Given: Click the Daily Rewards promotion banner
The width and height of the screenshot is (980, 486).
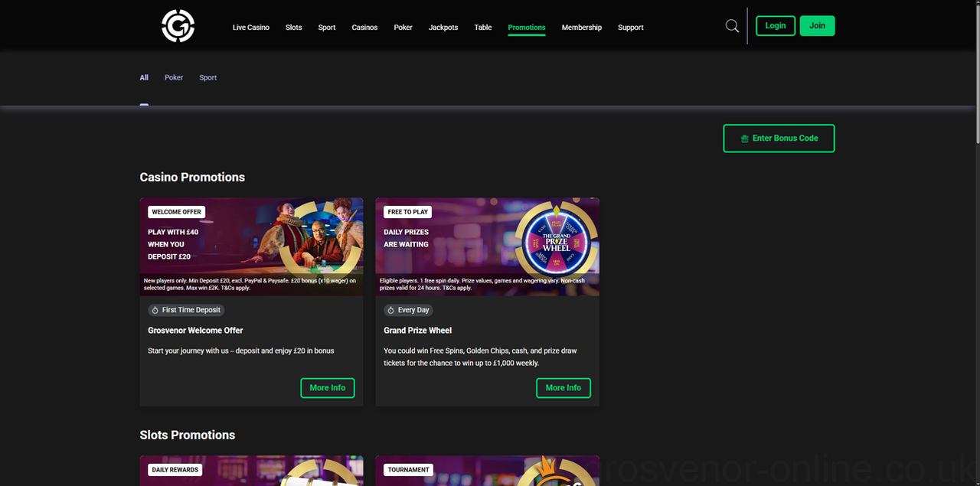Looking at the screenshot, I should click(251, 471).
